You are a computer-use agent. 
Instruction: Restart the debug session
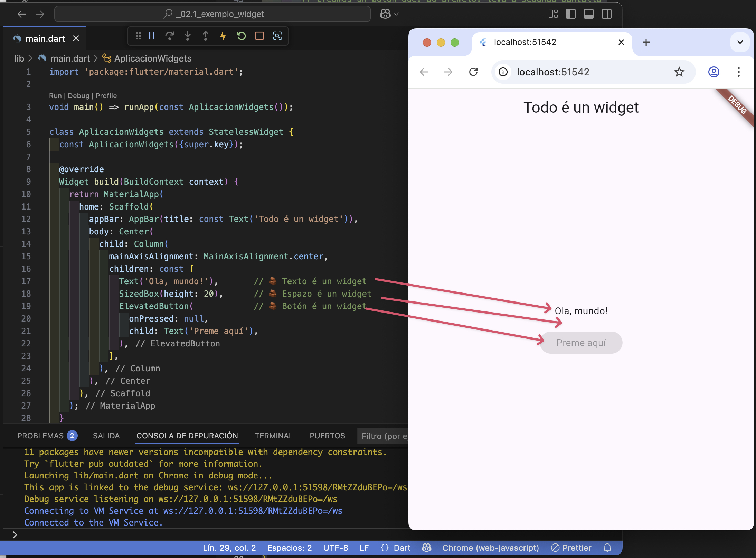pos(241,36)
